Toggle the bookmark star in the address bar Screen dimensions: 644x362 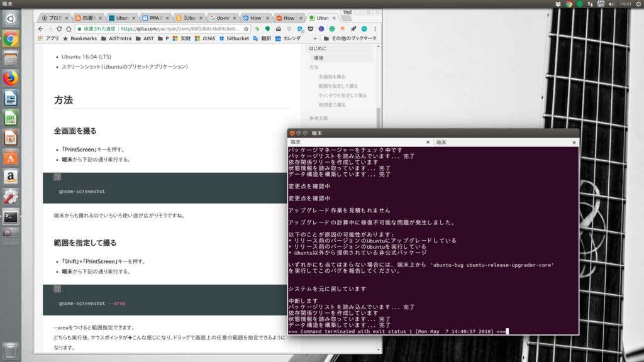tap(246, 28)
